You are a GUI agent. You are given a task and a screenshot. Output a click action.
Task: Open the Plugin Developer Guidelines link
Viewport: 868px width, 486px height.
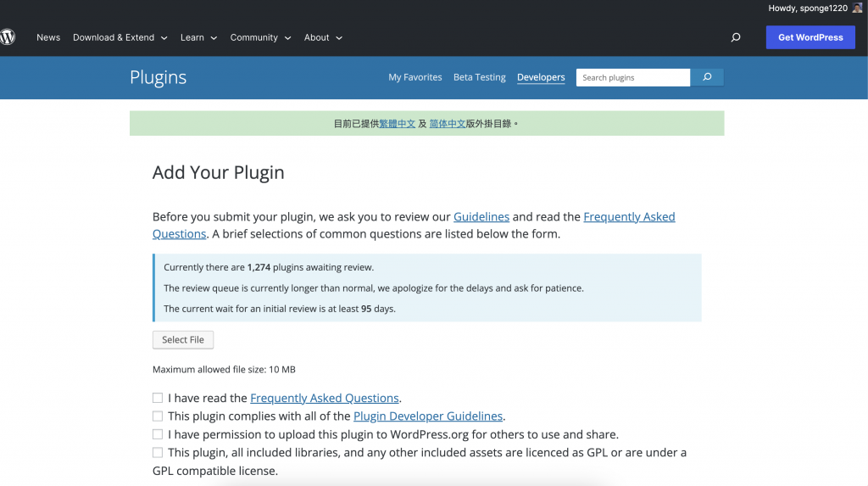coord(428,416)
